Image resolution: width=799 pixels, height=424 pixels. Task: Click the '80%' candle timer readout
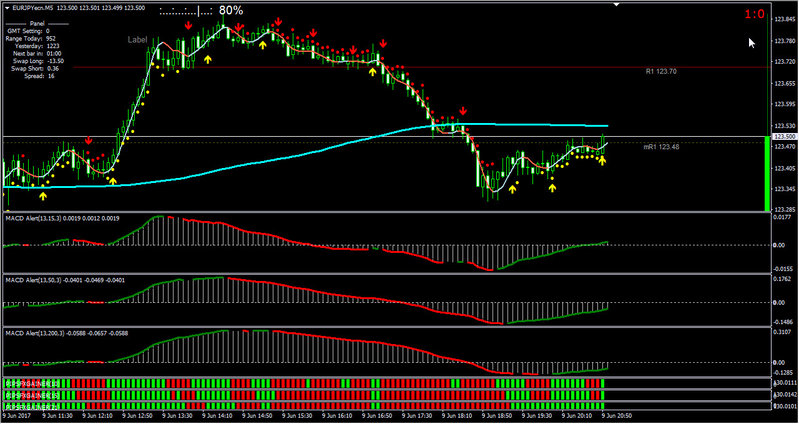231,10
